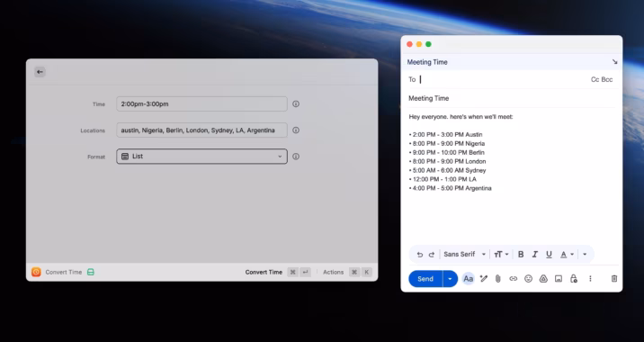This screenshot has height=342, width=644.
Task: Open the emoji picker
Action: click(528, 279)
